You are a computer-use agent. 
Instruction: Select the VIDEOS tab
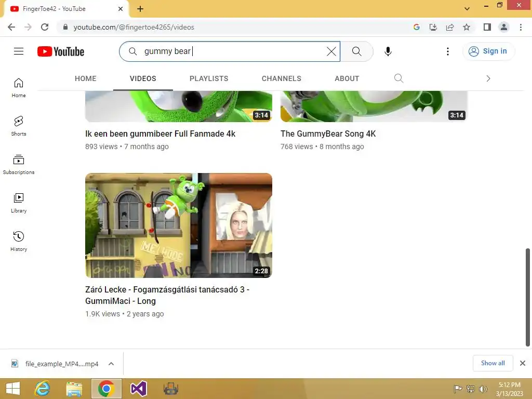tap(143, 79)
